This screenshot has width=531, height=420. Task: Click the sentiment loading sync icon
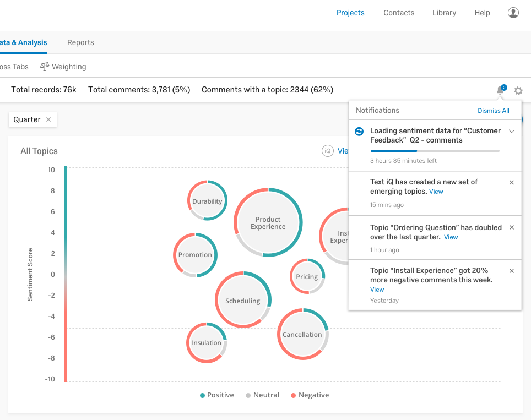pyautogui.click(x=359, y=132)
